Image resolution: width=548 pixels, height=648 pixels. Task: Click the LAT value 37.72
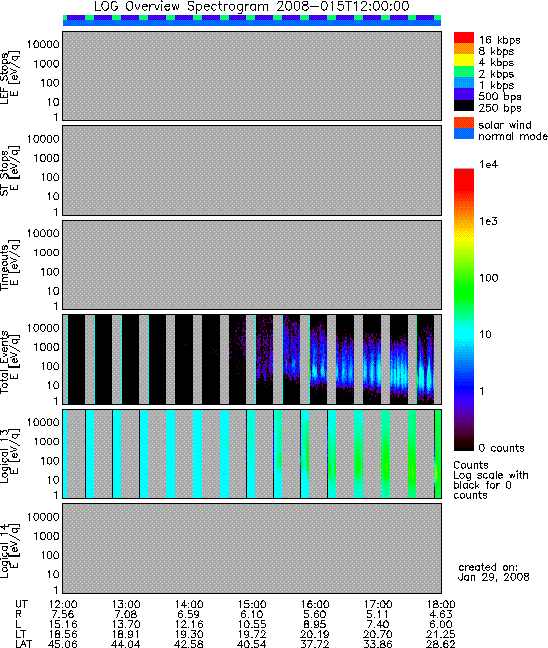click(315, 644)
